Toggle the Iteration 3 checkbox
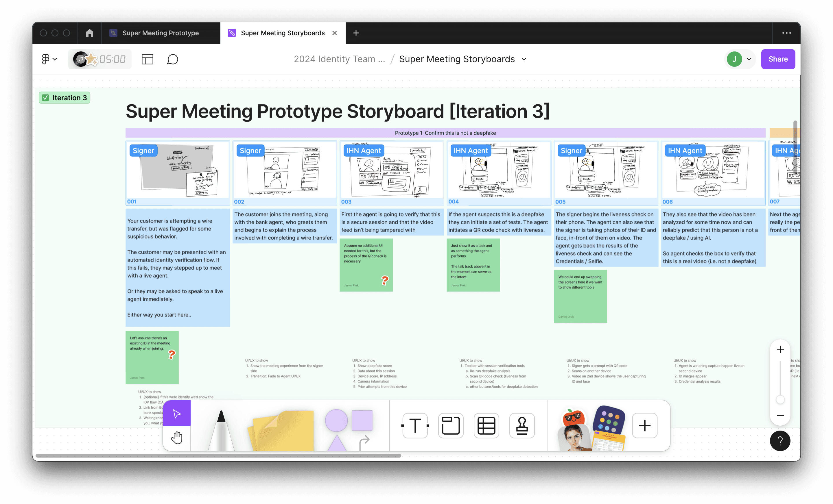This screenshot has height=504, width=833. coord(45,98)
